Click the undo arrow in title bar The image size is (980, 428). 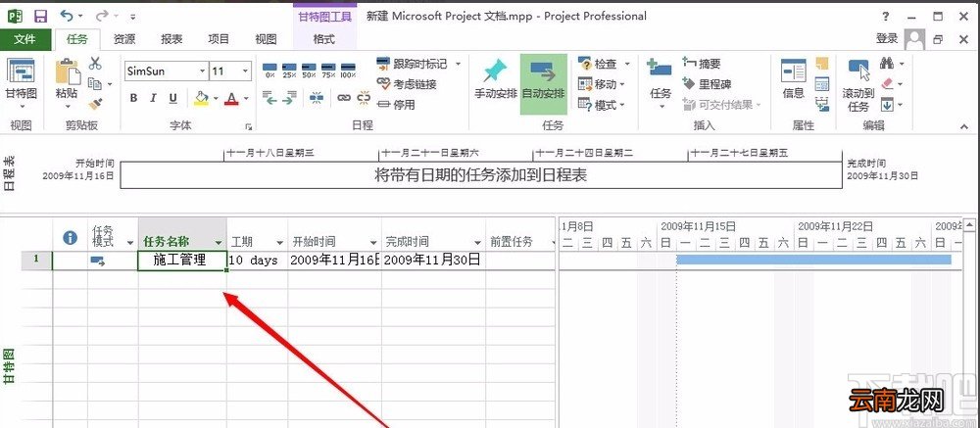(x=67, y=16)
